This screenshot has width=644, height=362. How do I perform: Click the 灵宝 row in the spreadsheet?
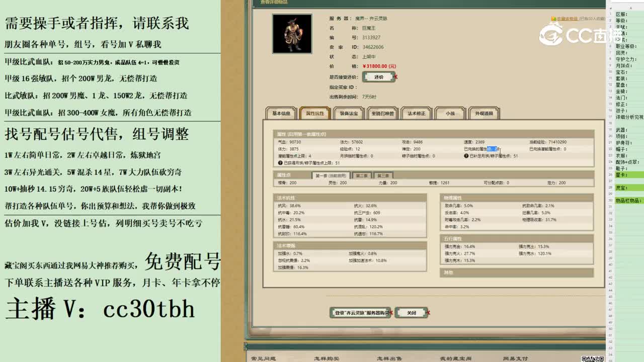[x=629, y=188]
